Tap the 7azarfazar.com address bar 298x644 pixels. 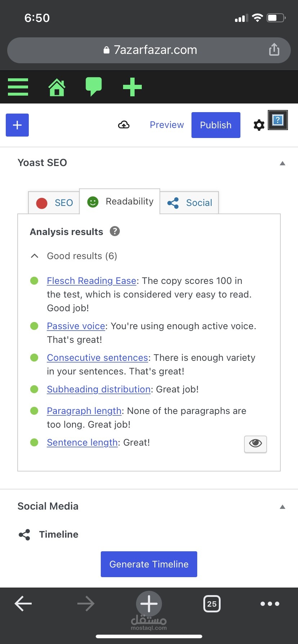coord(149,50)
